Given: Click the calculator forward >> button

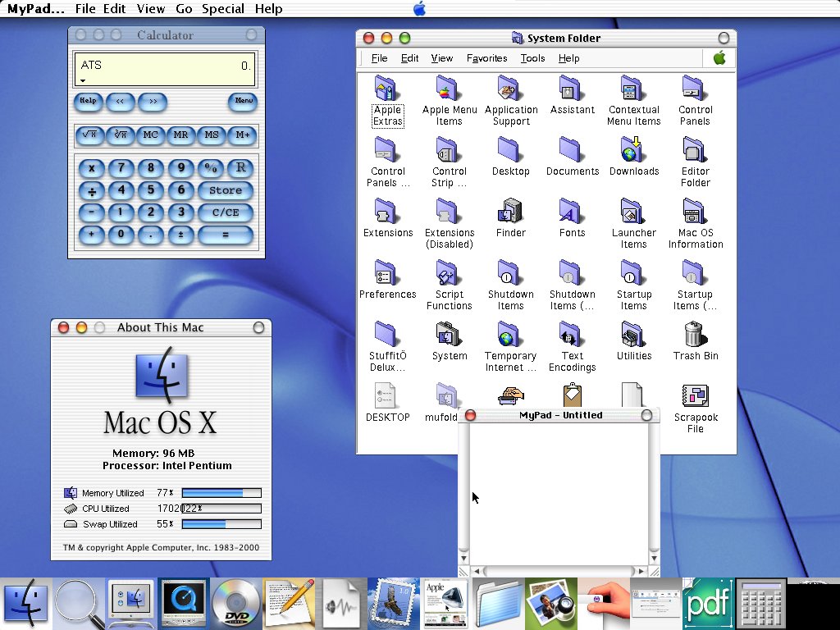Looking at the screenshot, I should (153, 101).
